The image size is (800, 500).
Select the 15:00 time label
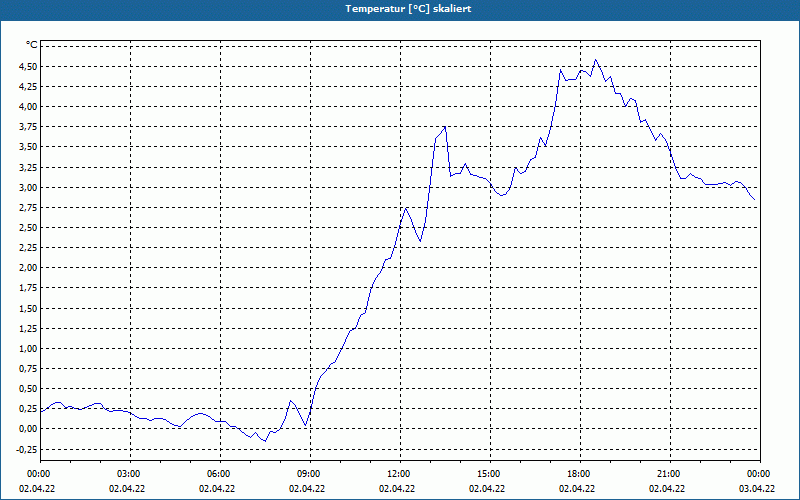[x=490, y=474]
